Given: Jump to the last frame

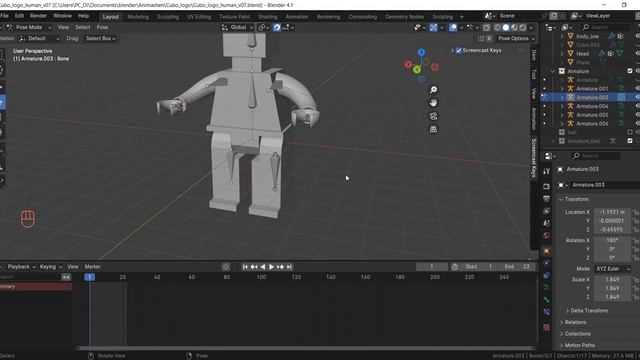Looking at the screenshot, I should (x=289, y=267).
